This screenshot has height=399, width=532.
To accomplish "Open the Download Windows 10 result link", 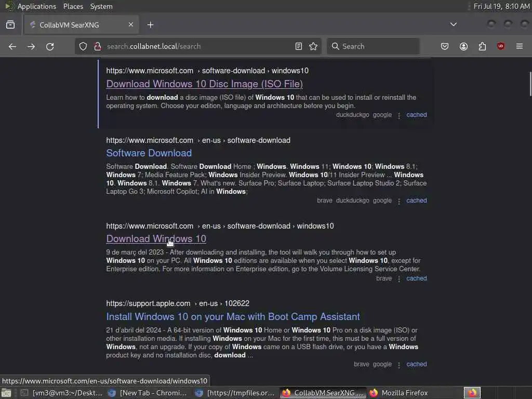I will pyautogui.click(x=156, y=239).
